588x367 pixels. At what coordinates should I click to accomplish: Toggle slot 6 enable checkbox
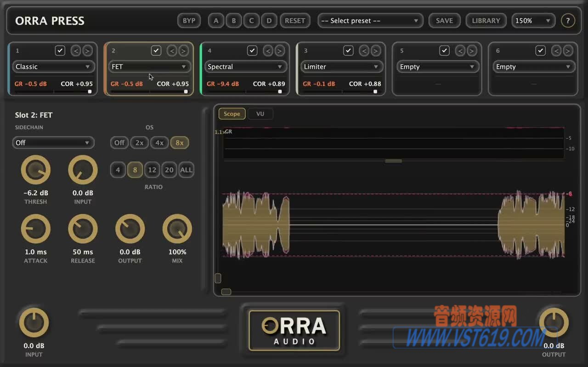tap(541, 51)
